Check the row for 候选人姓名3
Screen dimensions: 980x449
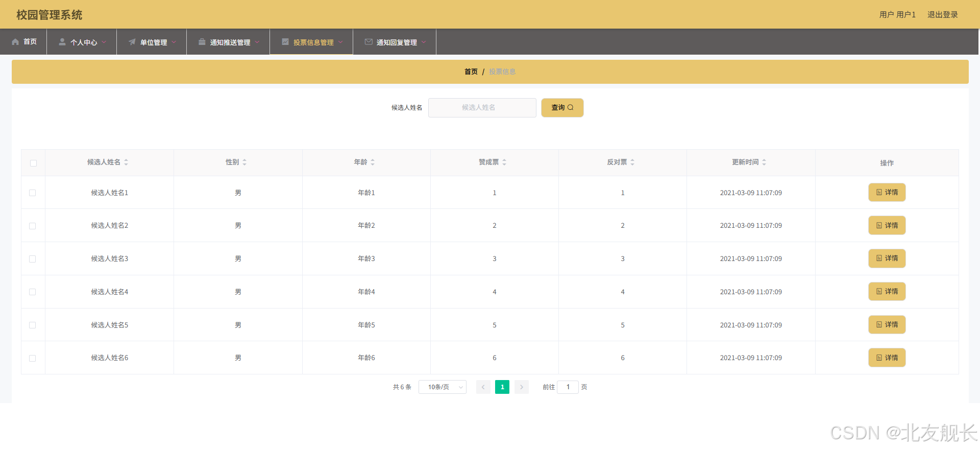(33, 259)
